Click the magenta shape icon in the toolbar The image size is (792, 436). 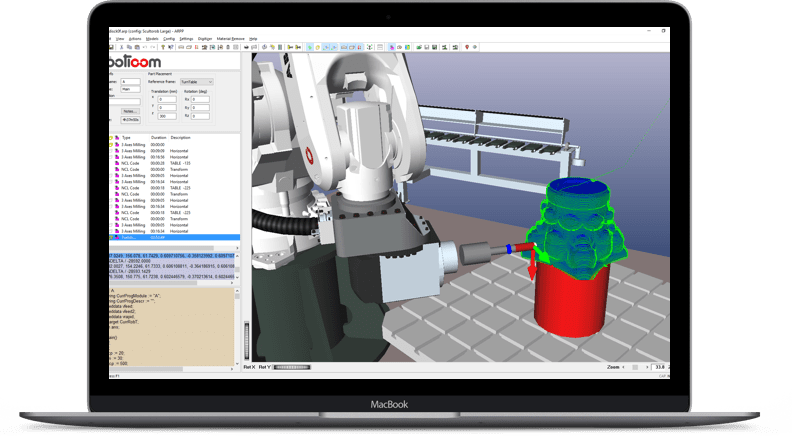[x=391, y=47]
